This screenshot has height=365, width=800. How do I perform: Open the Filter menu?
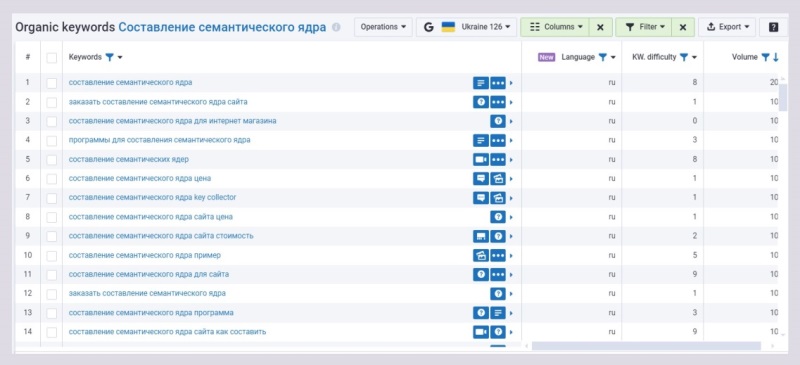[x=643, y=27]
